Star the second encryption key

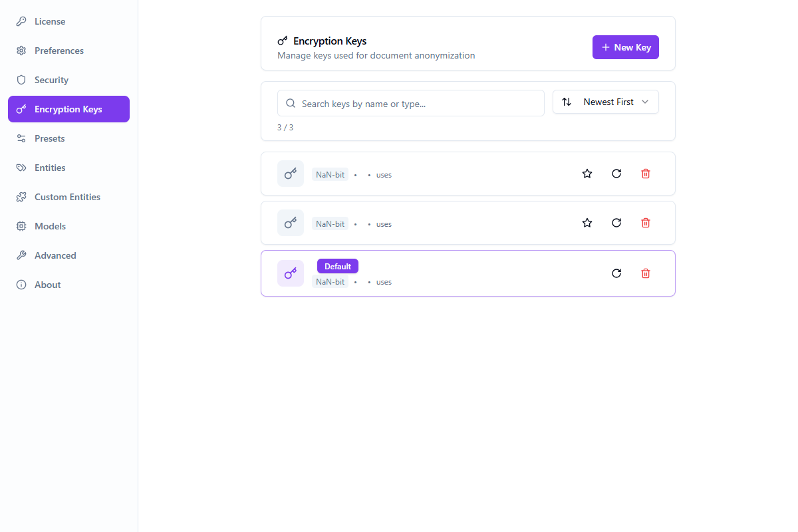587,223
